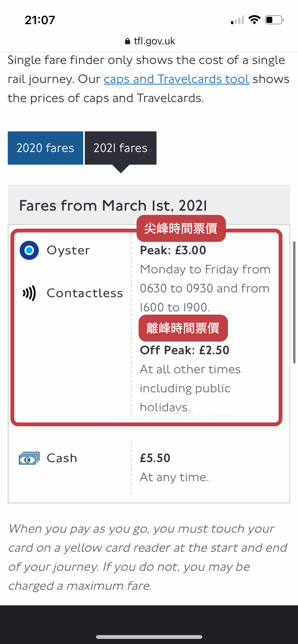The image size is (298, 644).
Task: Tap the padlock icon beside tfl.gov.uk
Action: (128, 41)
